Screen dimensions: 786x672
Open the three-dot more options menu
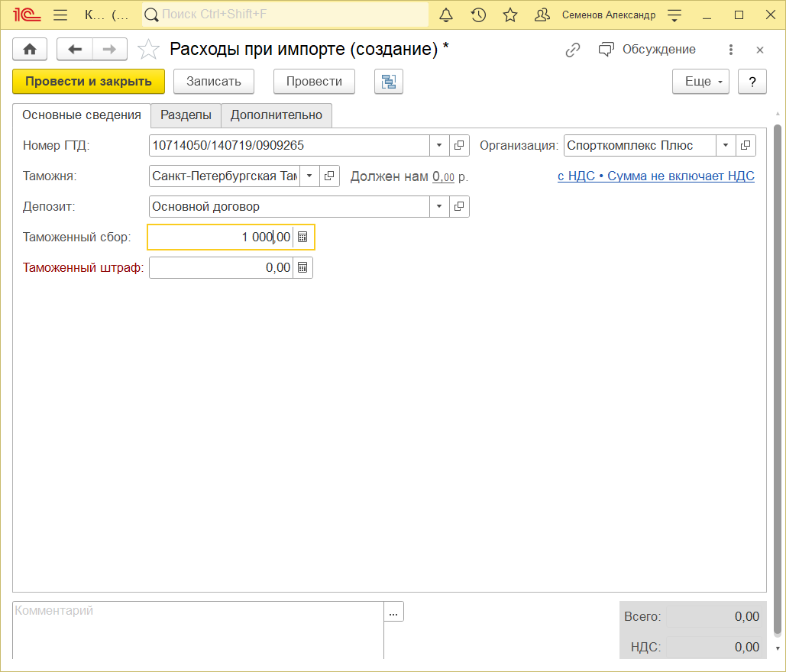[x=731, y=50]
